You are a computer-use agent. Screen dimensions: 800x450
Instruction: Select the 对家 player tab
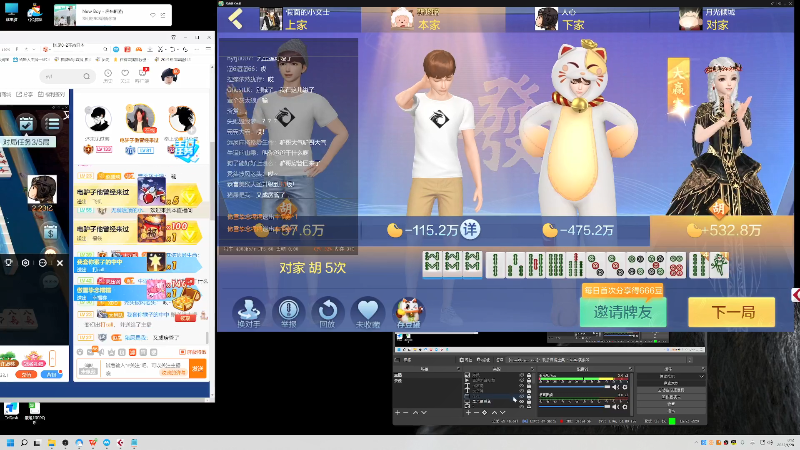(721, 19)
